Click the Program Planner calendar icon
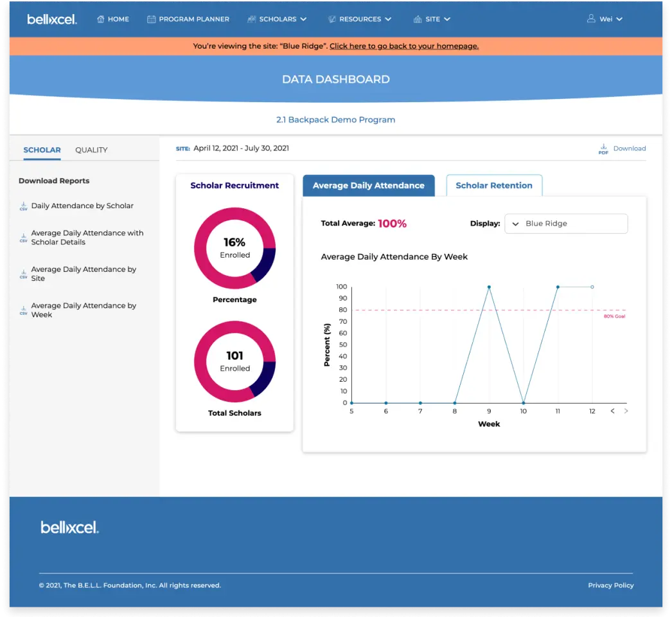The height and width of the screenshot is (617, 672). pos(152,19)
